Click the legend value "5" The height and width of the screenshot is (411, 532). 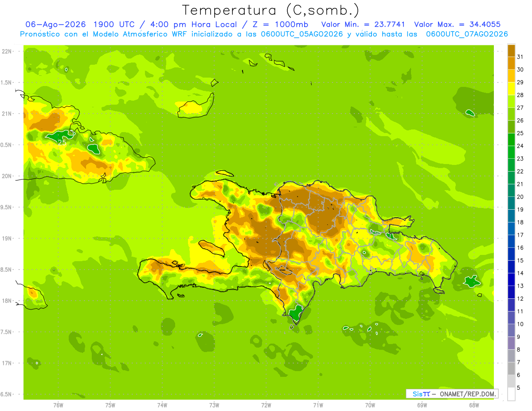[x=519, y=388]
